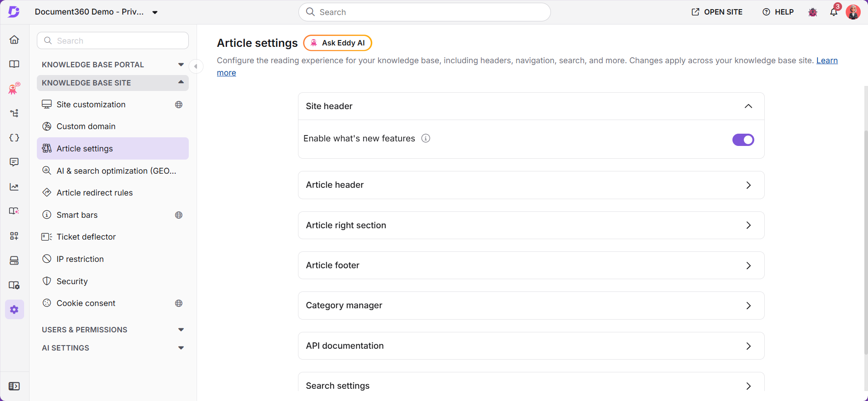Viewport: 868px width, 401px height.
Task: Open the project name dropdown arrow
Action: (x=155, y=12)
